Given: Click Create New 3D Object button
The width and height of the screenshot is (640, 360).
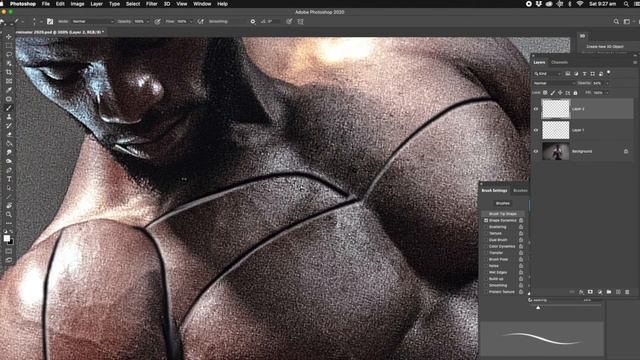Looking at the screenshot, I should 605,47.
